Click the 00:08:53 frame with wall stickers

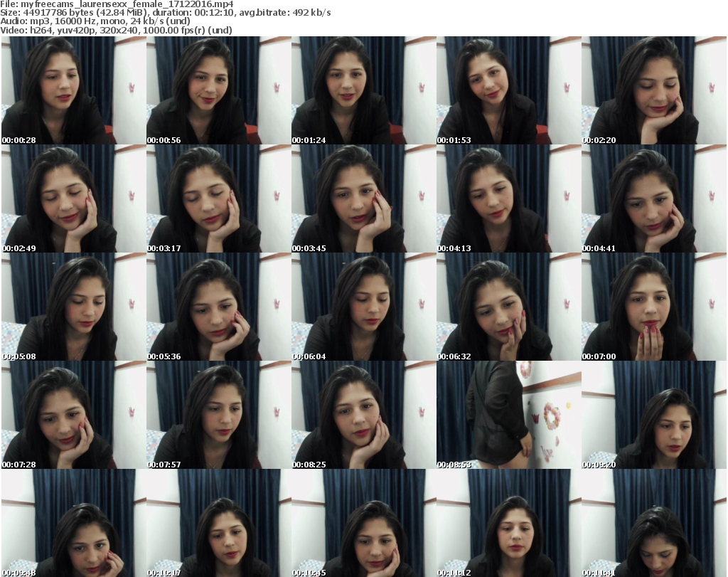pos(508,415)
